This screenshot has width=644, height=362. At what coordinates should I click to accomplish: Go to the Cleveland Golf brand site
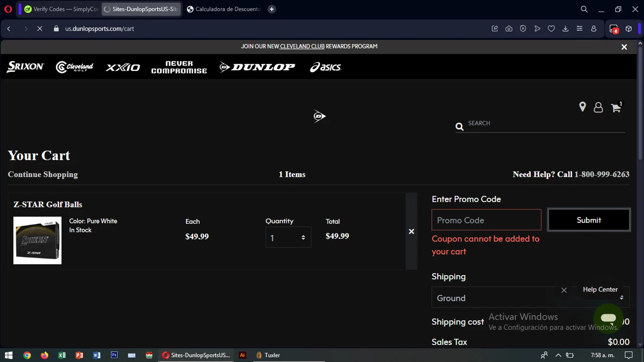(75, 67)
